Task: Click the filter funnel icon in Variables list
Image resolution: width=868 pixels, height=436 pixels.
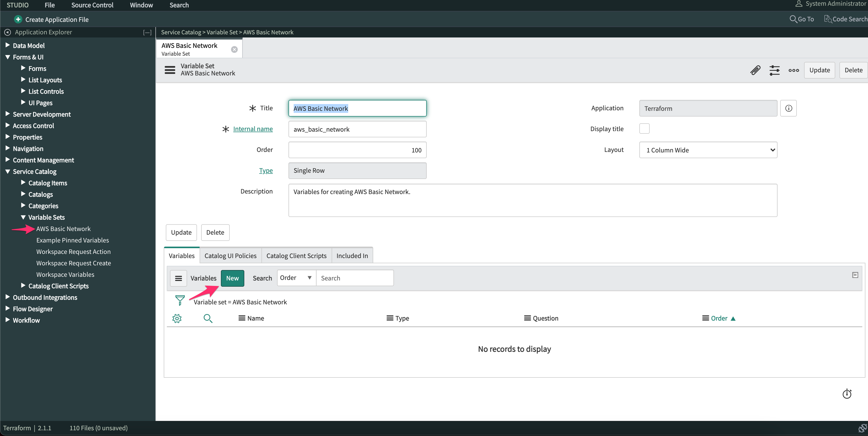Action: [x=180, y=300]
